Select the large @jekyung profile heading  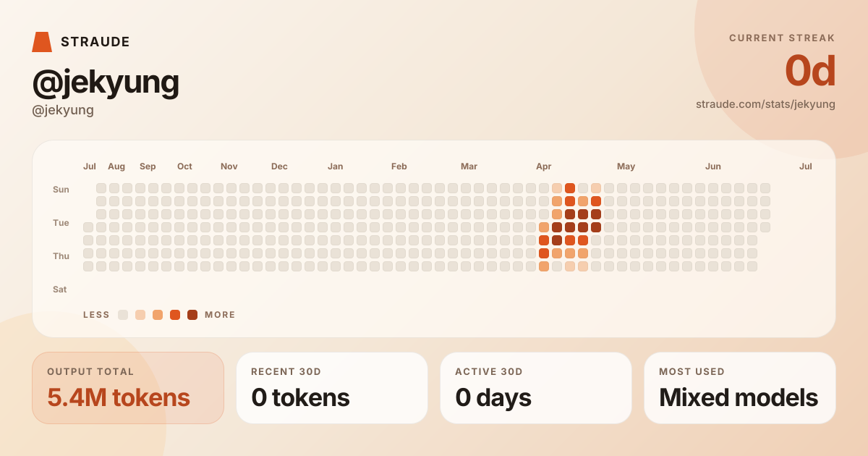click(106, 83)
